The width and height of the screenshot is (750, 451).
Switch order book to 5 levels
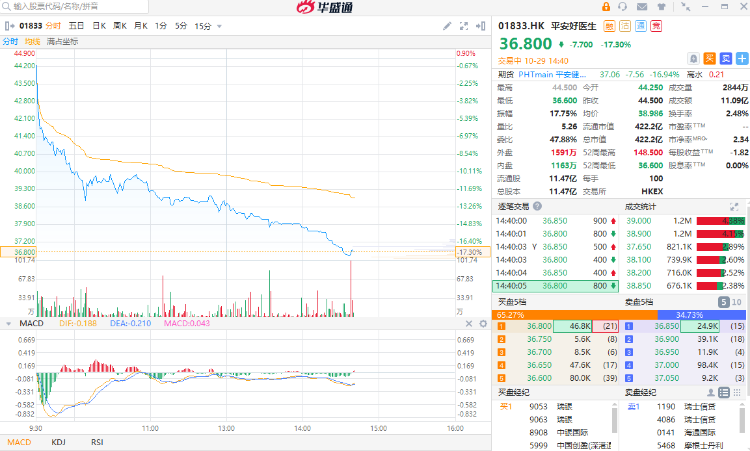pos(724,302)
